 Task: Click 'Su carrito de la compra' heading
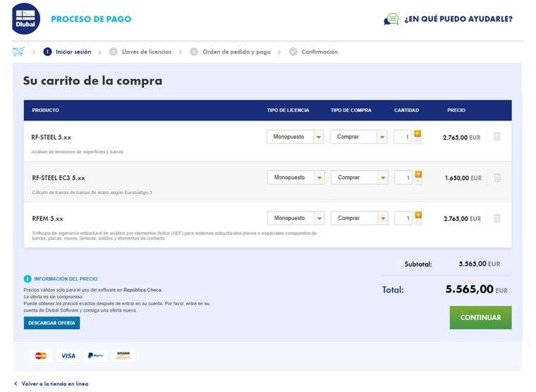pyautogui.click(x=92, y=81)
